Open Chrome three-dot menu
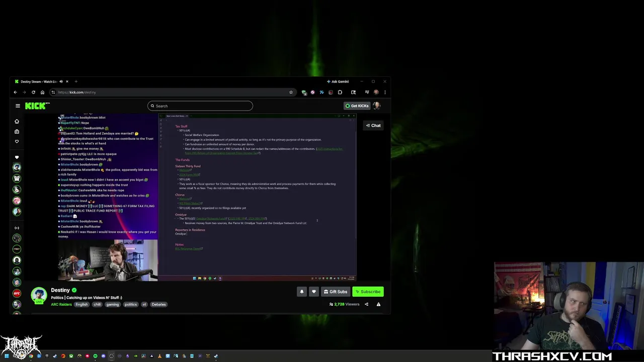 tap(385, 92)
